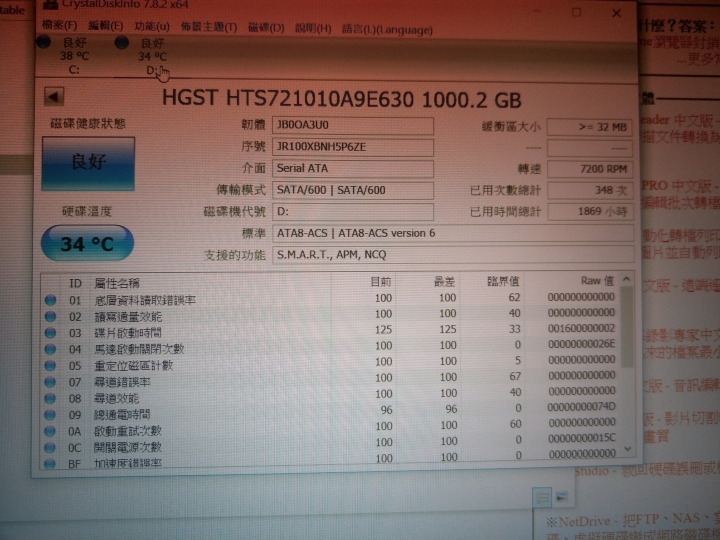
Task: Select the 尋道錯誤率 row
Action: click(x=330, y=379)
